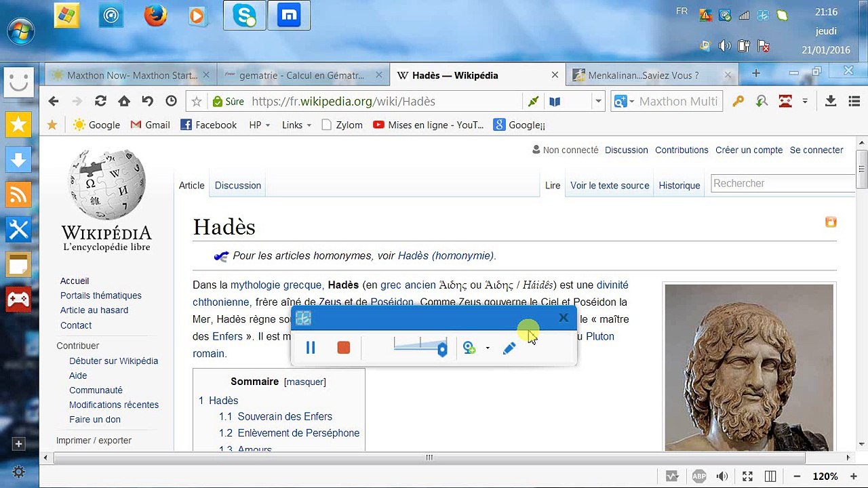Click the Hades bust image
Image resolution: width=868 pixels, height=488 pixels.
coord(749,367)
